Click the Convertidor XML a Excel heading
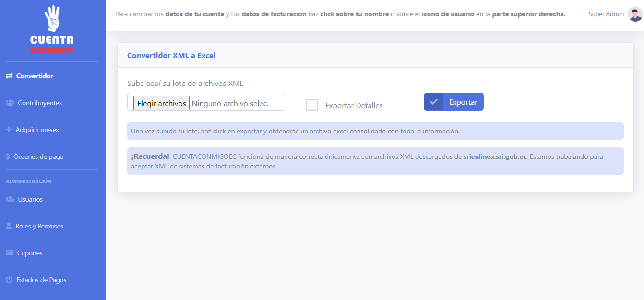 click(171, 56)
